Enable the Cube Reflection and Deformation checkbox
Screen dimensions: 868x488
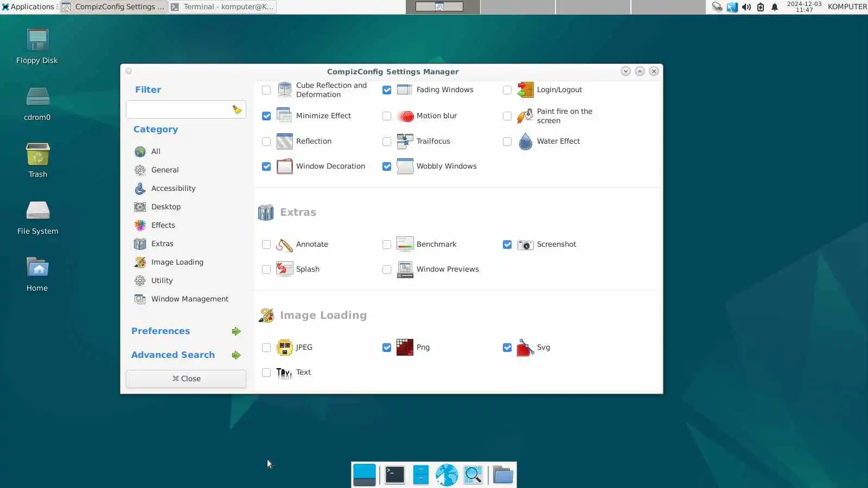[266, 90]
